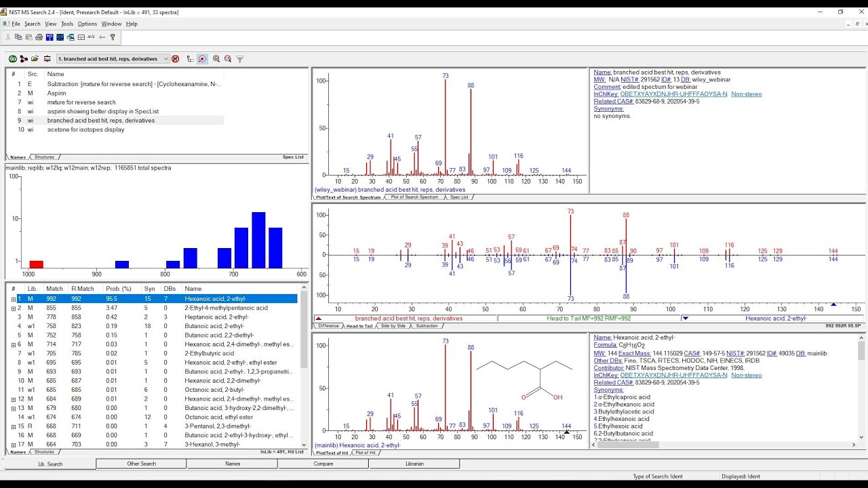Click the Help question mark icon
868x488 pixels.
point(113,37)
